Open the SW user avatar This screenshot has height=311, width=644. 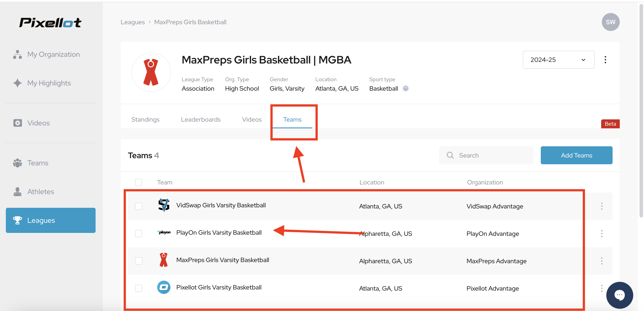click(x=610, y=22)
